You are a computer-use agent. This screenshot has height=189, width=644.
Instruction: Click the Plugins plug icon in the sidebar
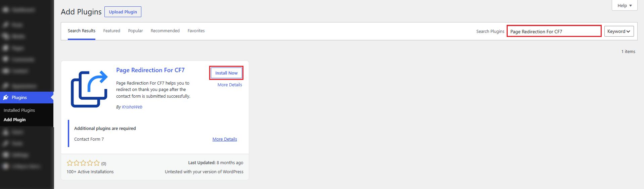click(x=6, y=97)
